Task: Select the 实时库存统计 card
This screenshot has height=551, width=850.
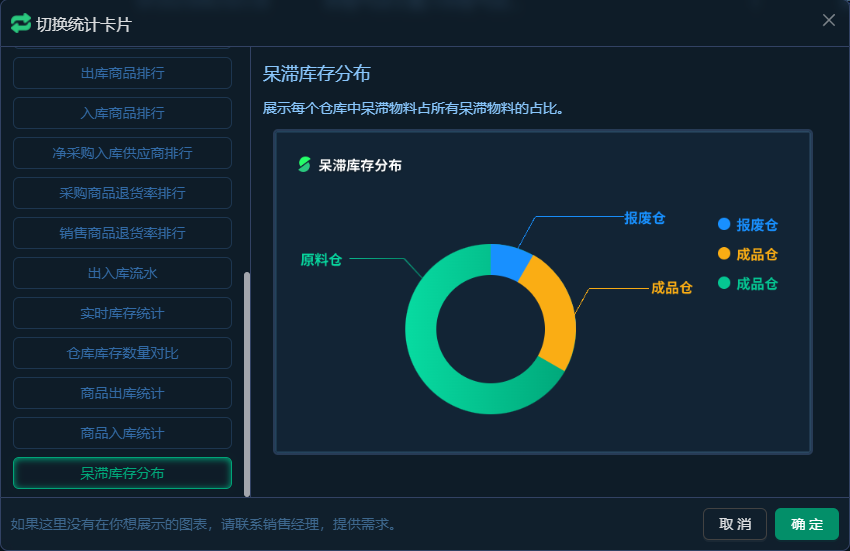Action: [x=122, y=313]
